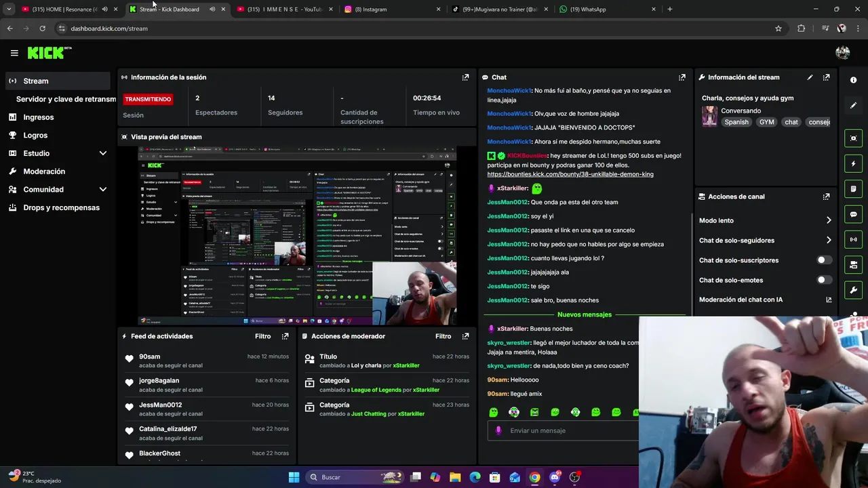
Task: Click the Conversando category thumbnail
Action: [x=709, y=116]
